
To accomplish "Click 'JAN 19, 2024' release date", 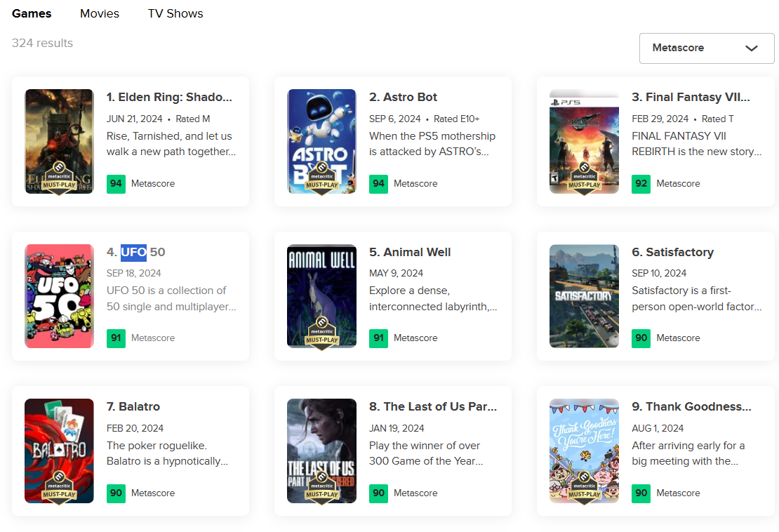I will [x=397, y=428].
